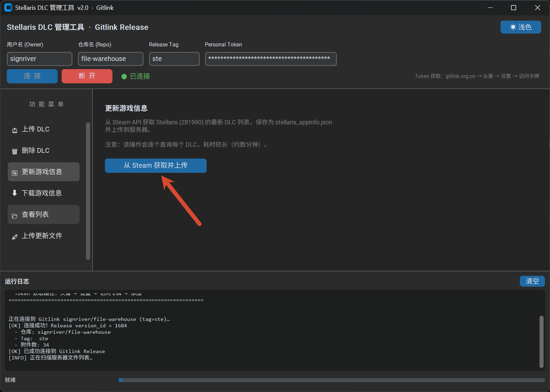This screenshot has height=392, width=550.
Task: Click the 运行日志 log heading
Action: pyautogui.click(x=17, y=281)
